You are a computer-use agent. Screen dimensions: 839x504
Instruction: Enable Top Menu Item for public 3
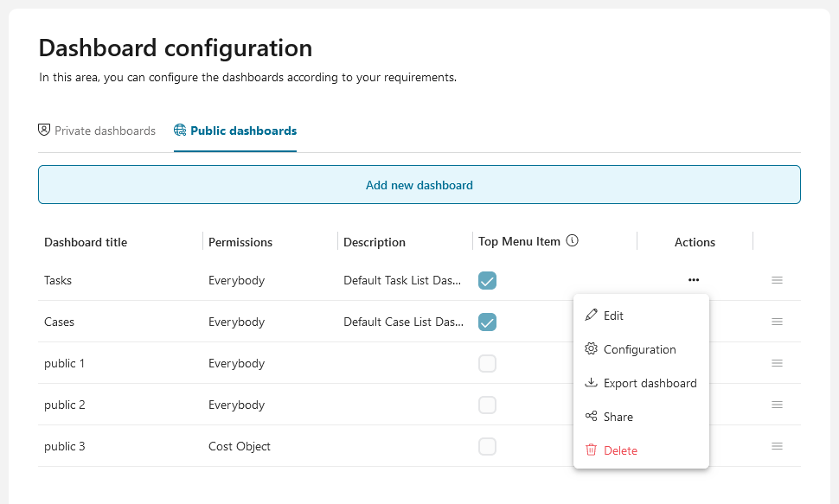click(487, 446)
